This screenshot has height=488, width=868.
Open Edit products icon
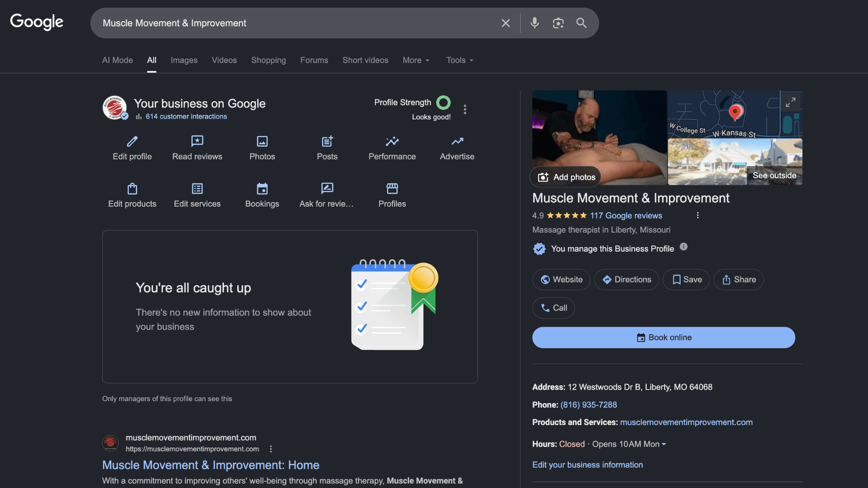point(132,188)
